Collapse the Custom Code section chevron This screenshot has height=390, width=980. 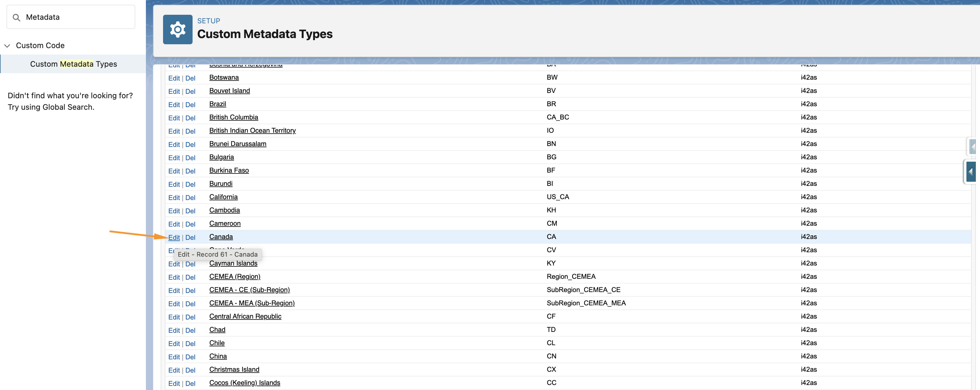pos(7,46)
